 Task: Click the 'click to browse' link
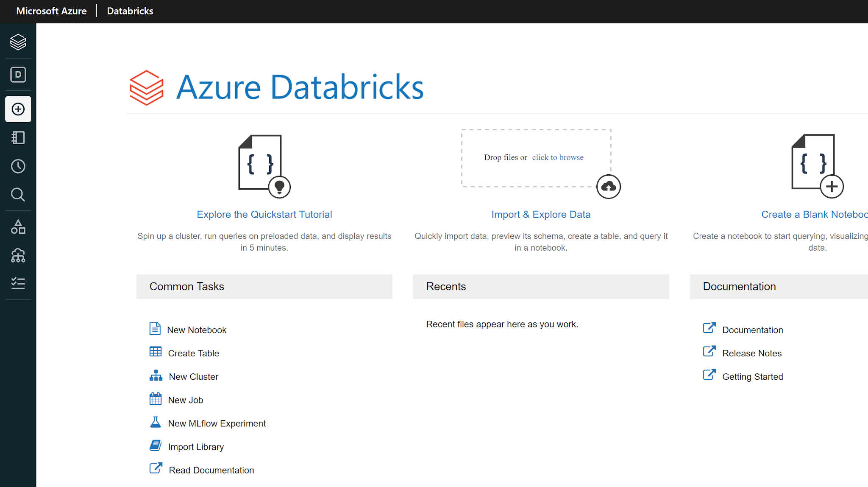tap(558, 157)
